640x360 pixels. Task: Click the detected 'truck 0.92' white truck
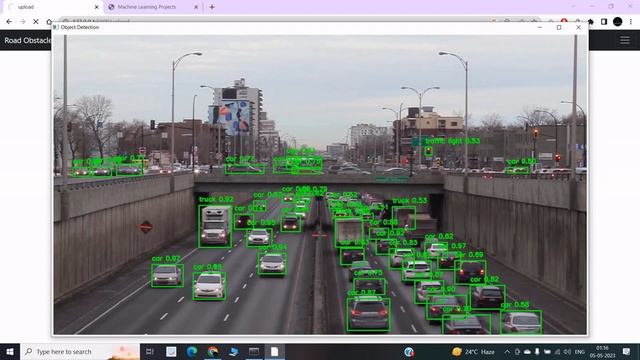pos(215,227)
